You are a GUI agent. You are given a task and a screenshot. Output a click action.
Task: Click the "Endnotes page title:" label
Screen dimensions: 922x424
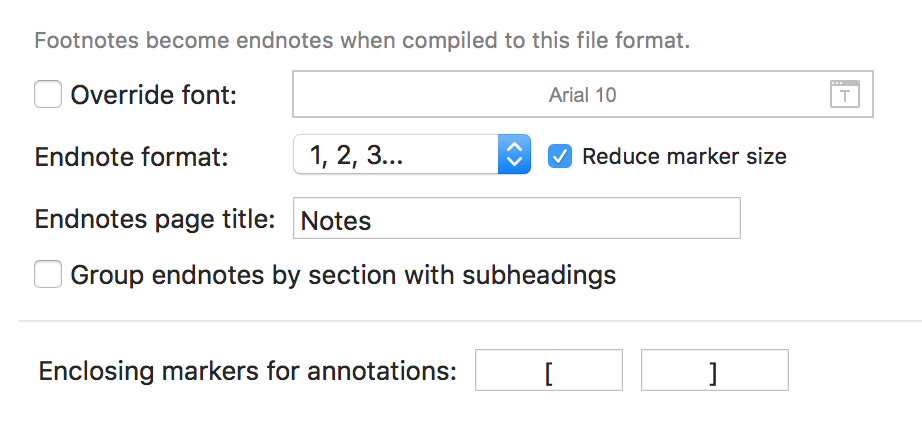pos(155,219)
